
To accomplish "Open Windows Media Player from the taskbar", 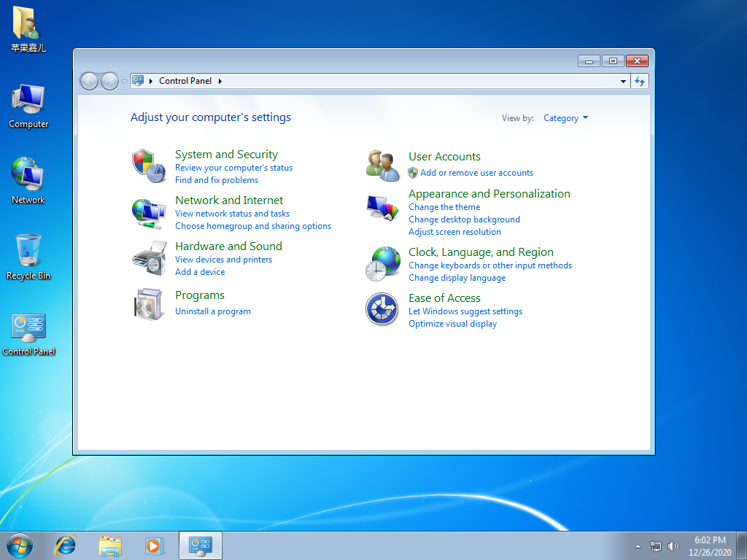I will tap(155, 545).
